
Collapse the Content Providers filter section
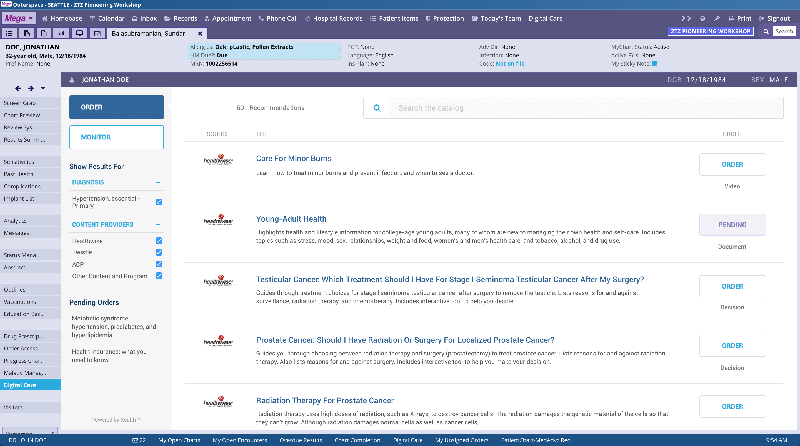pos(158,224)
